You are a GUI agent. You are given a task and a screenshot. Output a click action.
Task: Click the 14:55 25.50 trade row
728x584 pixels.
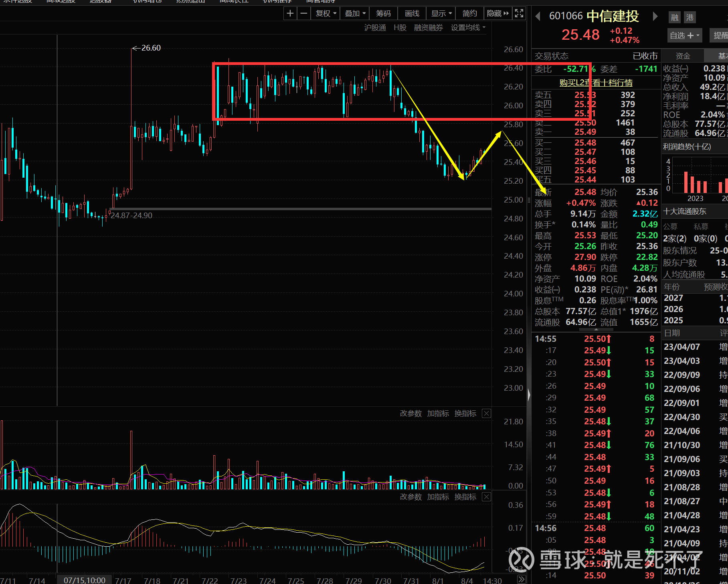[595, 339]
